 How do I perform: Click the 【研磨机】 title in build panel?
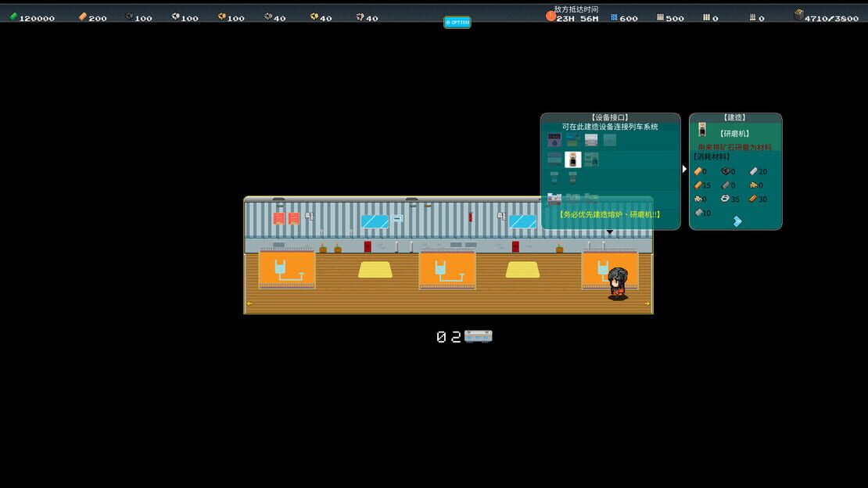tap(734, 134)
